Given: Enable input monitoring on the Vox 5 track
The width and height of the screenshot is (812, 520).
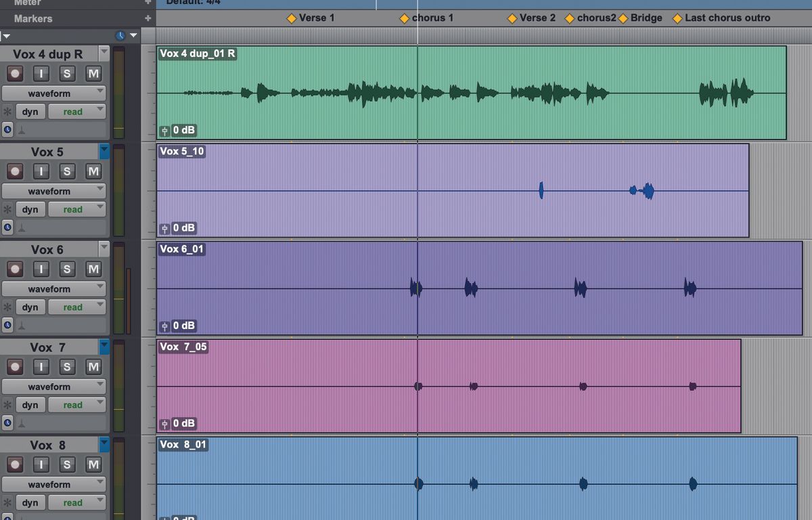Looking at the screenshot, I should [41, 171].
